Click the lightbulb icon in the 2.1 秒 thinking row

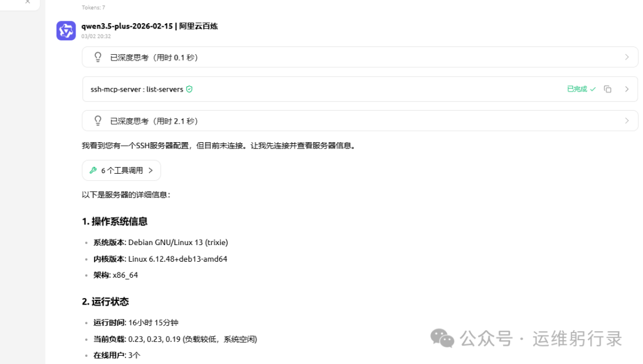[98, 121]
